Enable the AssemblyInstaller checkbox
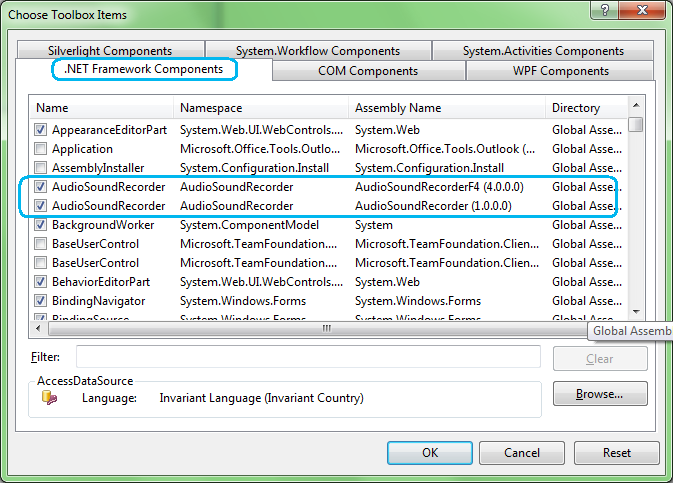 tap(40, 168)
